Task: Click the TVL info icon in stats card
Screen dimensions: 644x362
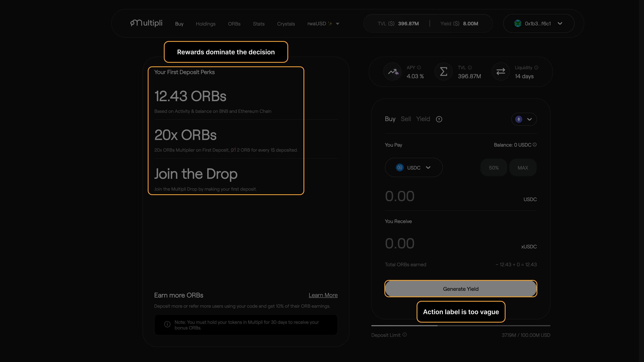Action: click(x=470, y=67)
